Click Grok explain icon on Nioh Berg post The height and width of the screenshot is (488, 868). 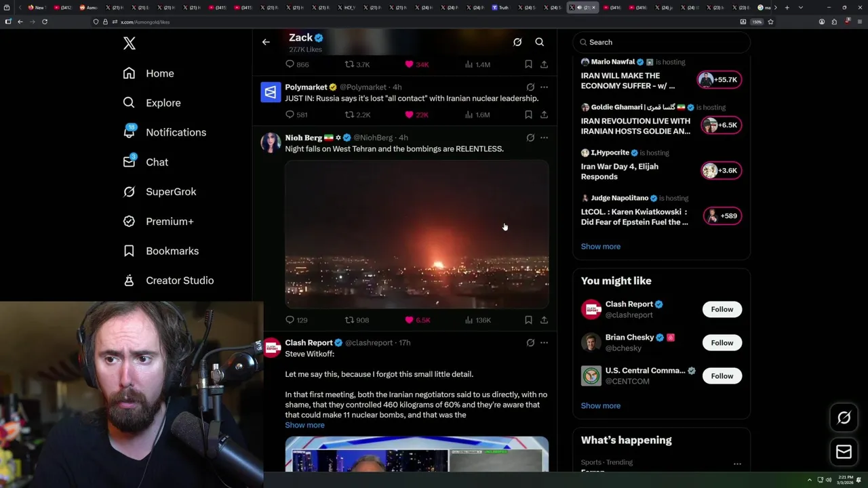click(x=530, y=138)
